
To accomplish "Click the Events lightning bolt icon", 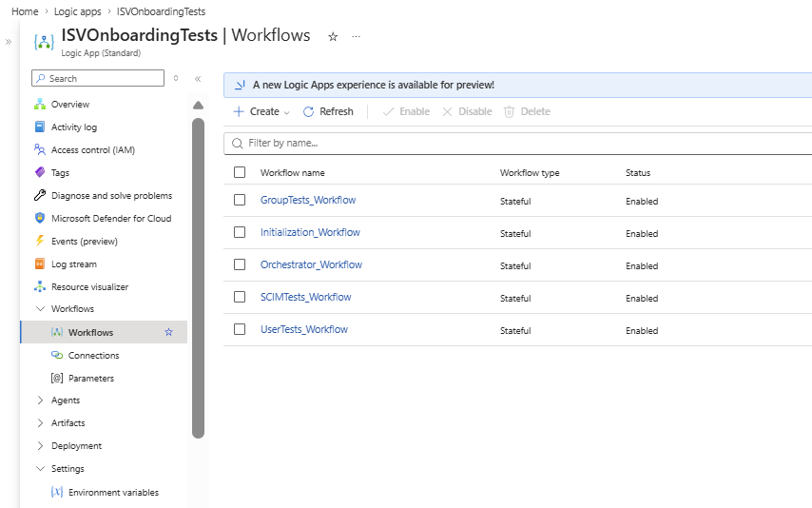I will coord(40,241).
